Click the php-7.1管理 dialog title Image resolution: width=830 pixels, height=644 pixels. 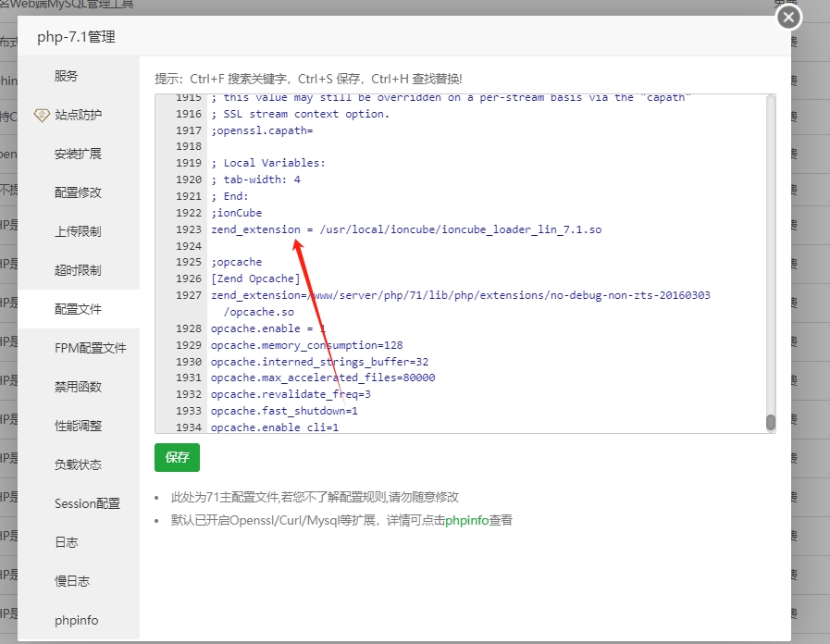pyautogui.click(x=76, y=37)
